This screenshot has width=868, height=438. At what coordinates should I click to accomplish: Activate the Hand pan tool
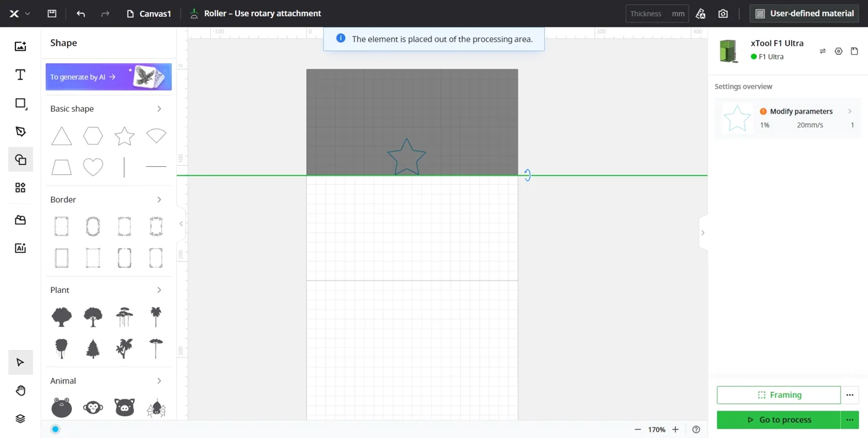[x=20, y=390]
